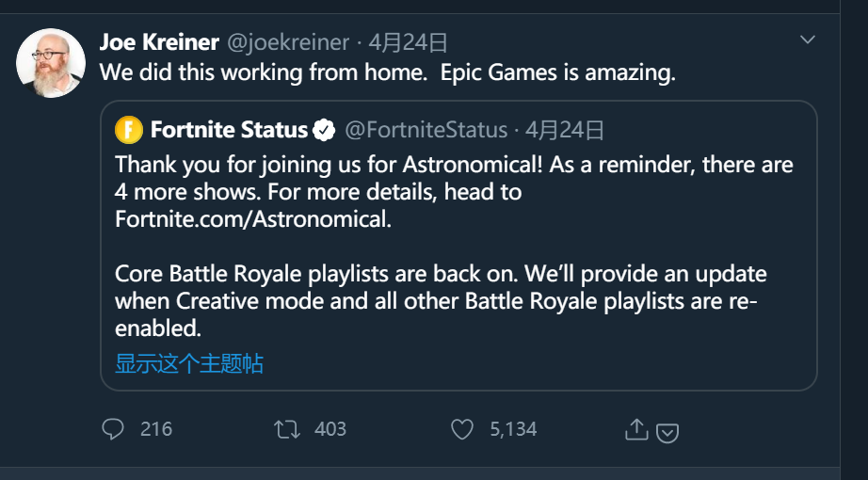Image resolution: width=868 pixels, height=480 pixels.
Task: Open the share tweet icon
Action: 636,429
